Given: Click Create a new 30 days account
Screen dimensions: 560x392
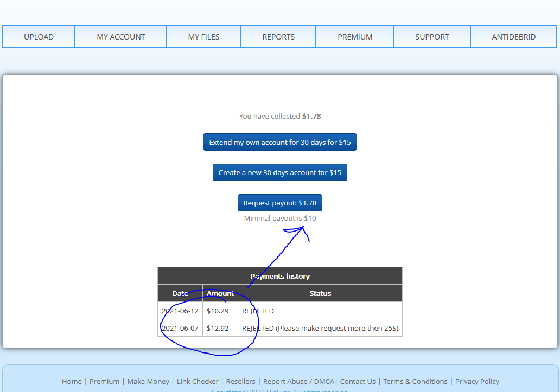Looking at the screenshot, I should 280,172.
